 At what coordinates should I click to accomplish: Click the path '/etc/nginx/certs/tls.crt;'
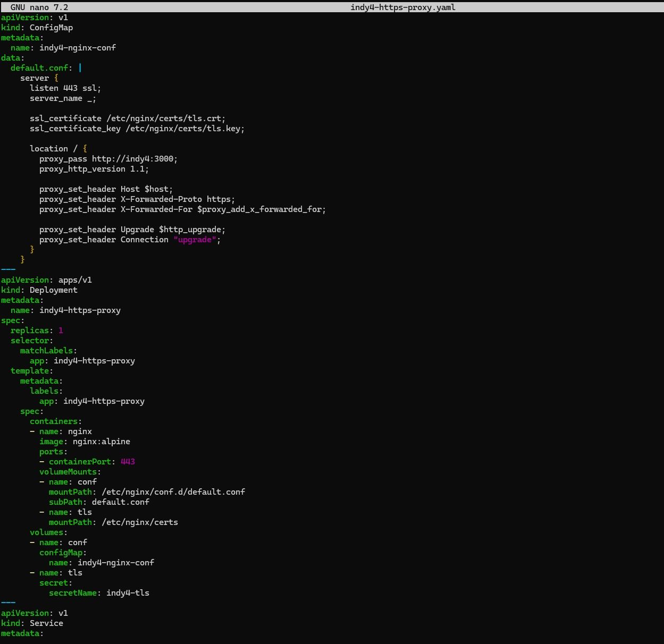(x=166, y=118)
